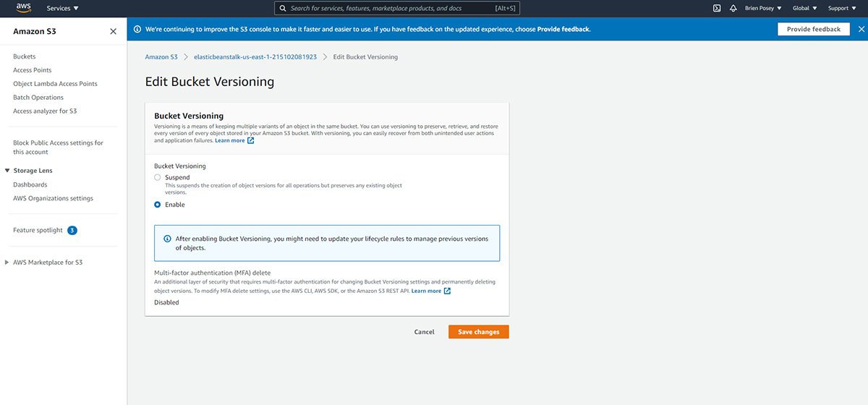The width and height of the screenshot is (868, 405).
Task: Open the Brien Posey account menu
Action: point(762,9)
